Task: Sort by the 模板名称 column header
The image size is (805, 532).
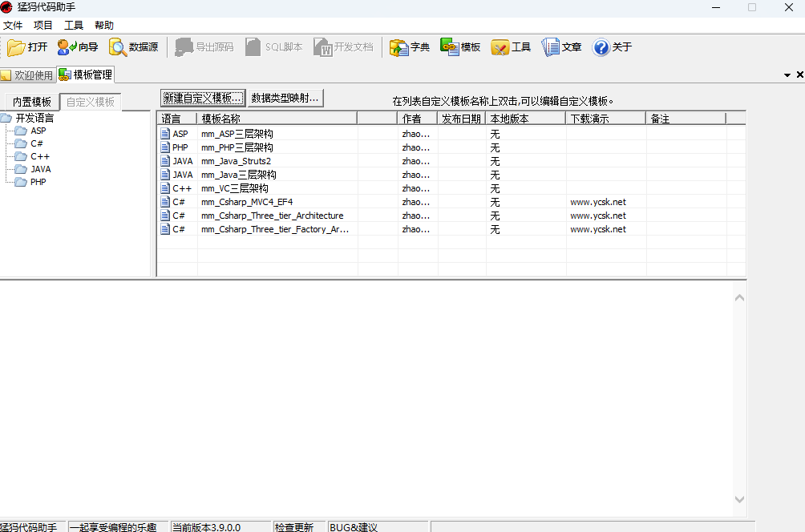Action: (277, 119)
